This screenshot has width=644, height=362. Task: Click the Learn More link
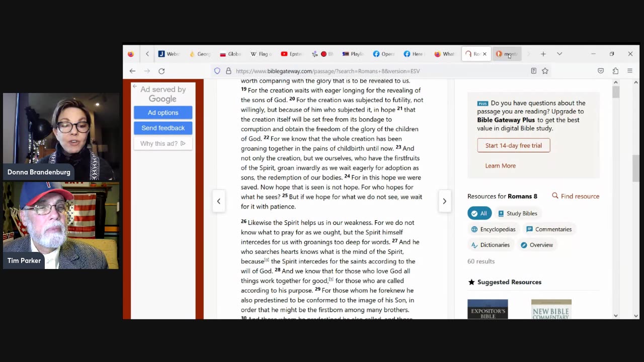tap(500, 165)
